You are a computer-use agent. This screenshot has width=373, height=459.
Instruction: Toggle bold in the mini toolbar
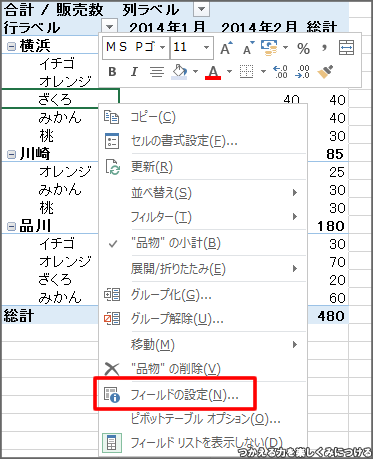(112, 72)
